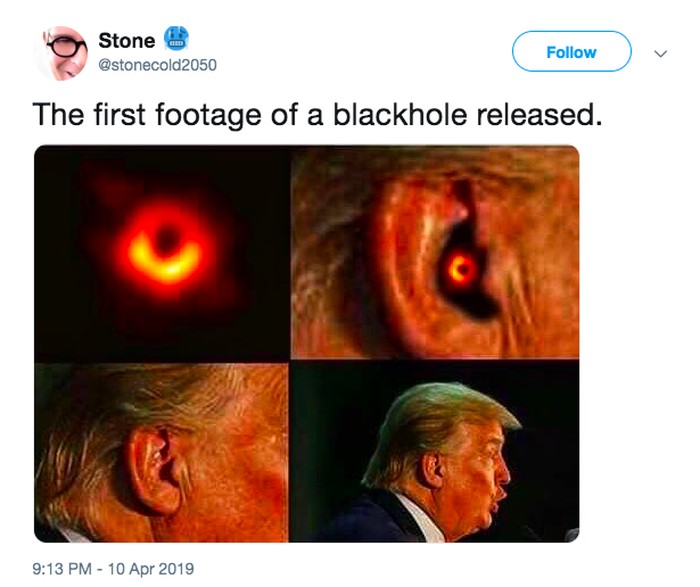
Task: Click Stone's profile avatar picture
Action: (64, 52)
